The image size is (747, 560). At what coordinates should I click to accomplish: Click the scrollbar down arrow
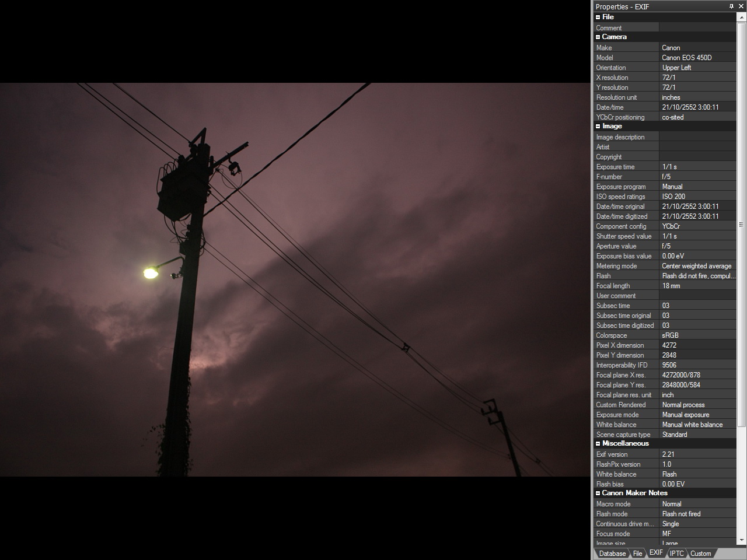tap(742, 541)
